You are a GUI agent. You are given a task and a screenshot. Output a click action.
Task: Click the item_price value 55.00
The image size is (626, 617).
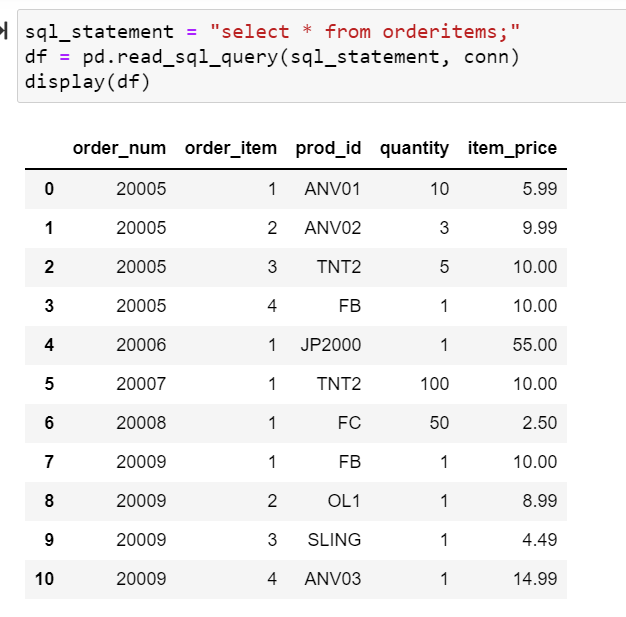tap(535, 345)
